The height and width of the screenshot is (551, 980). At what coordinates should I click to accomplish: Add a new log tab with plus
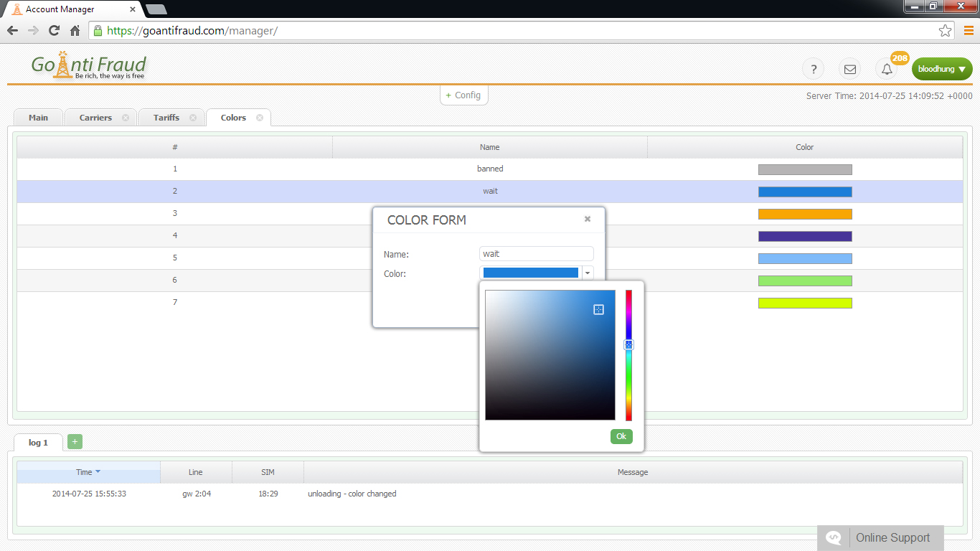click(75, 442)
